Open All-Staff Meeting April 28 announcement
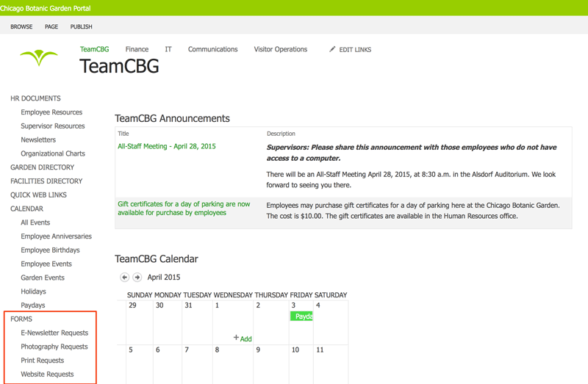Screen dimensions: 588x384 [x=167, y=146]
